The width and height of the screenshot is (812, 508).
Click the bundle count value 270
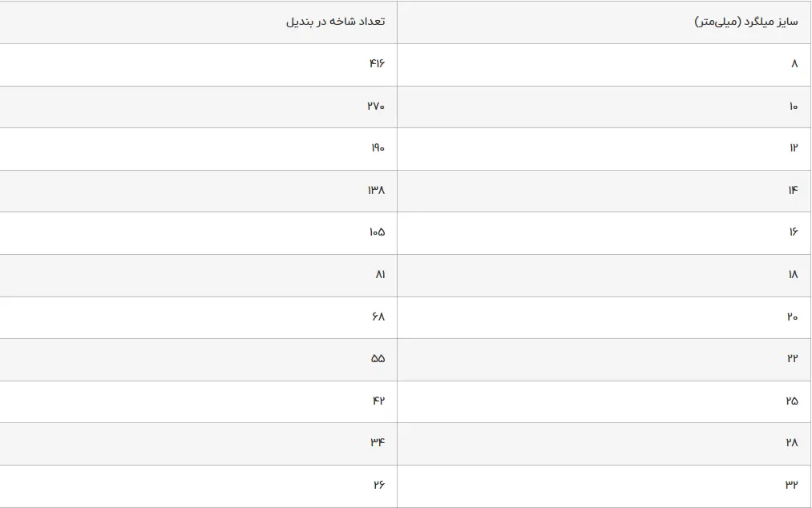point(376,107)
